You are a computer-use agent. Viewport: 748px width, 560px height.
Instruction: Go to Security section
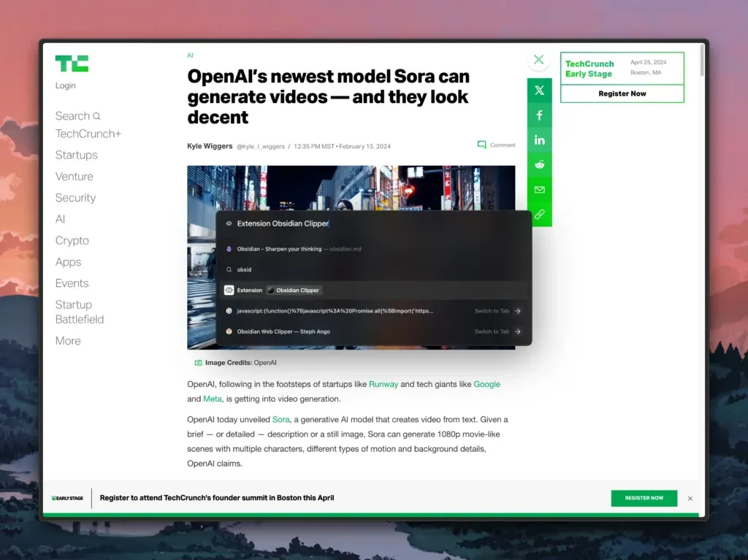(x=75, y=197)
